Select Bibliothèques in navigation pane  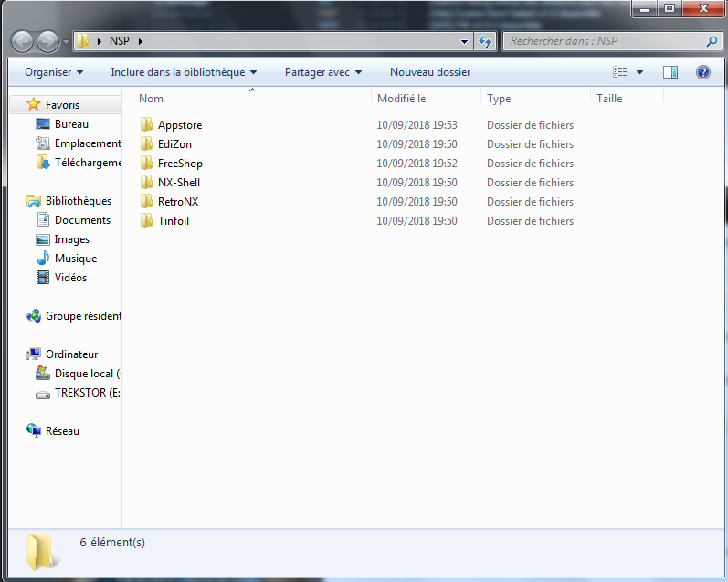[79, 201]
